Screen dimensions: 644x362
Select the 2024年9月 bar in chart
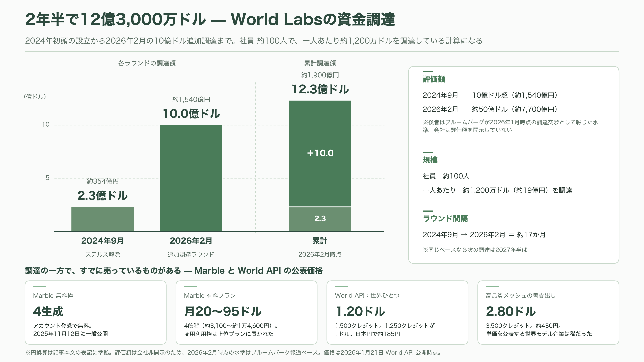102,219
